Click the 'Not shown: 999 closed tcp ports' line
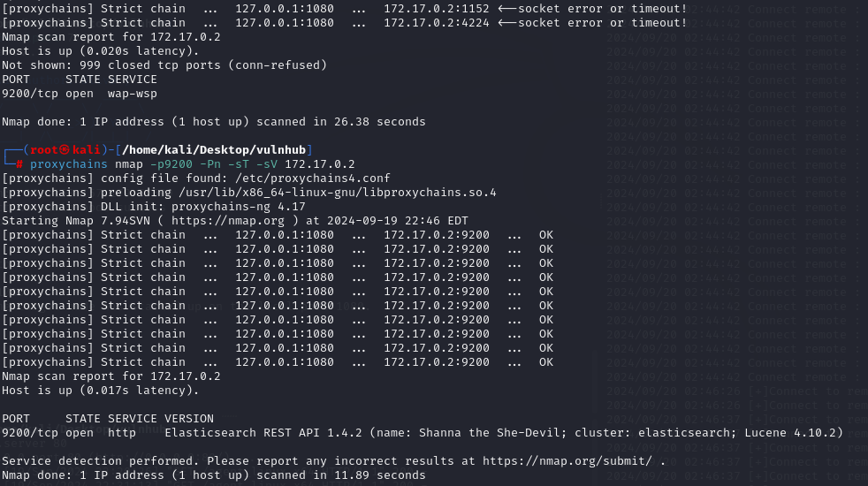The height and width of the screenshot is (486, 868). 164,65
